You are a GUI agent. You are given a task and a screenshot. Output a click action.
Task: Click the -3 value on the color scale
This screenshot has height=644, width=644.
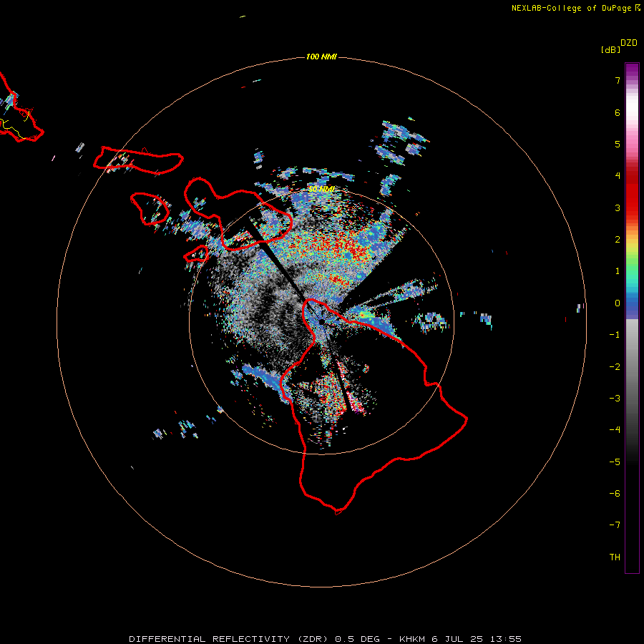tap(615, 399)
